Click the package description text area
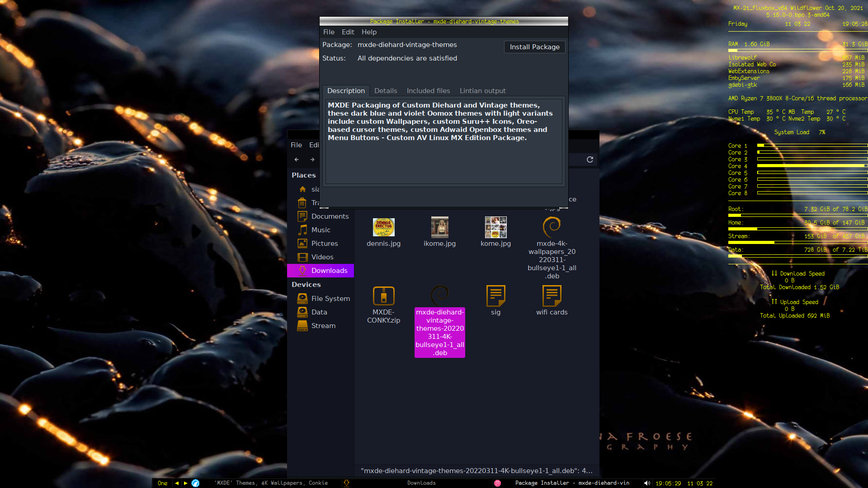The width and height of the screenshot is (868, 488). (x=443, y=141)
